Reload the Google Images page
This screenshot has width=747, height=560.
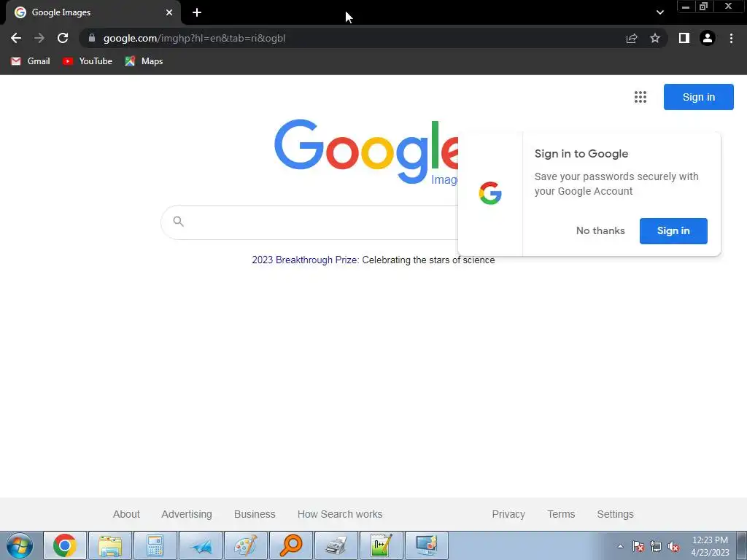click(x=63, y=38)
